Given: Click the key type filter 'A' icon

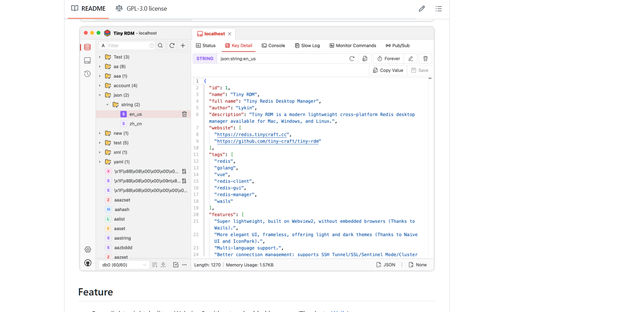Looking at the screenshot, I should pos(103,46).
